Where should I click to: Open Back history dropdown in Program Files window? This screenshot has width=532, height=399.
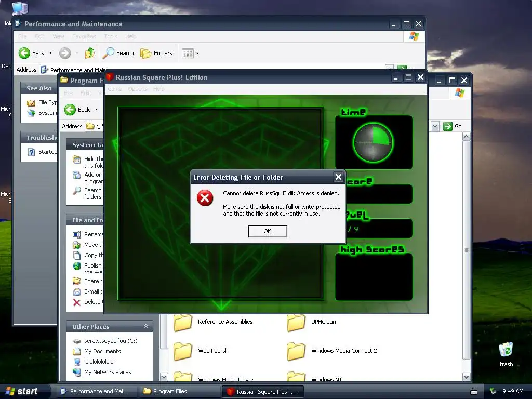pos(96,110)
